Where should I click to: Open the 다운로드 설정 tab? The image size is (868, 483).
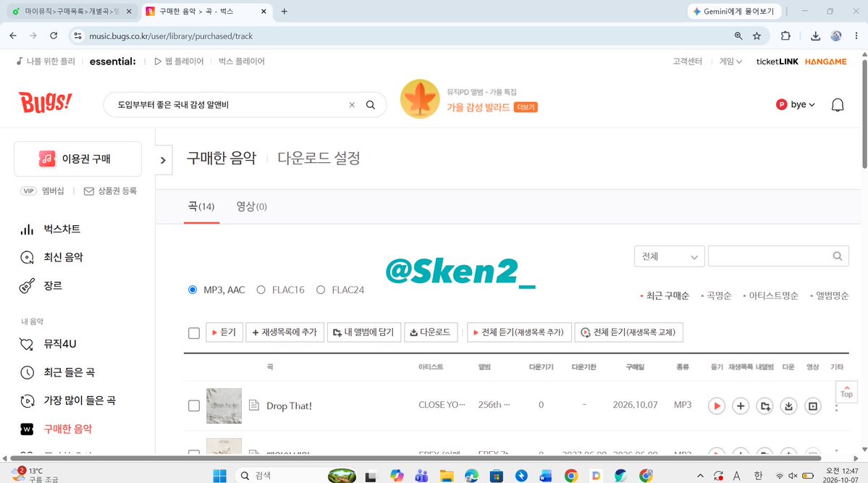coord(319,159)
